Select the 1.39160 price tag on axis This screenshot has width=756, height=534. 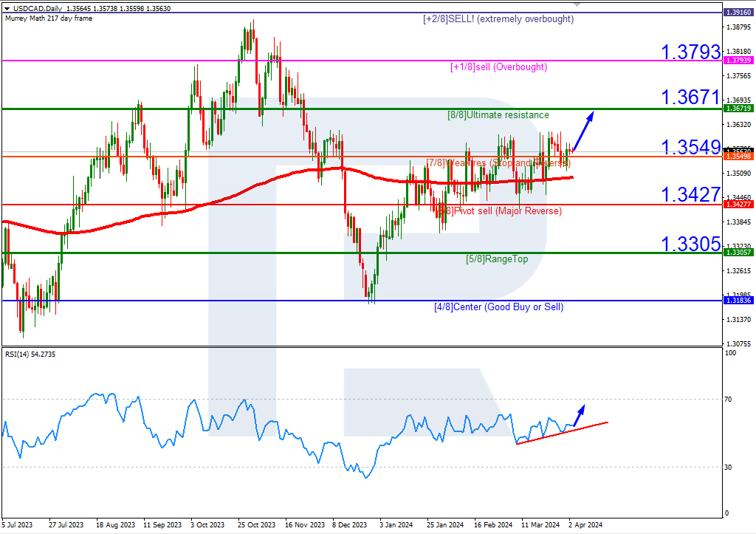[738, 13]
